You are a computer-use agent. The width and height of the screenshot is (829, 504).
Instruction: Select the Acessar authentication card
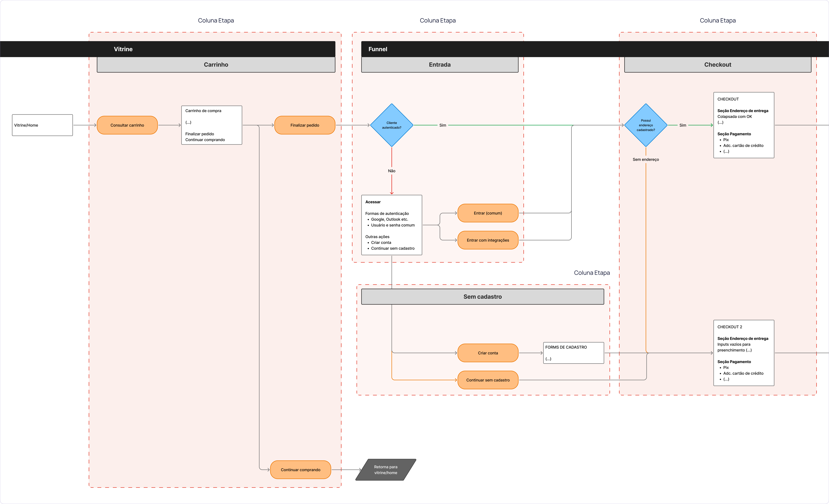click(x=392, y=225)
